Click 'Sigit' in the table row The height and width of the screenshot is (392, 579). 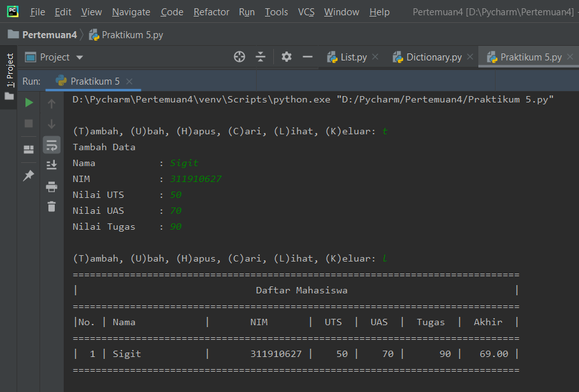click(127, 354)
